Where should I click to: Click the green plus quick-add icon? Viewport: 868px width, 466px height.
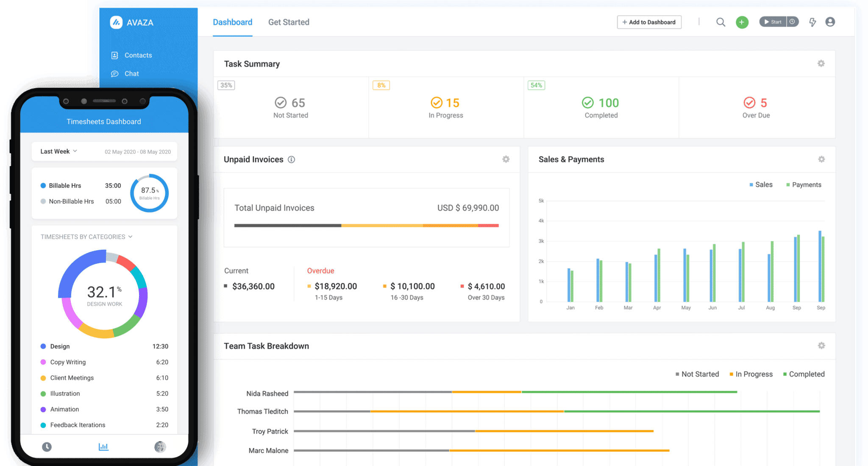click(742, 22)
